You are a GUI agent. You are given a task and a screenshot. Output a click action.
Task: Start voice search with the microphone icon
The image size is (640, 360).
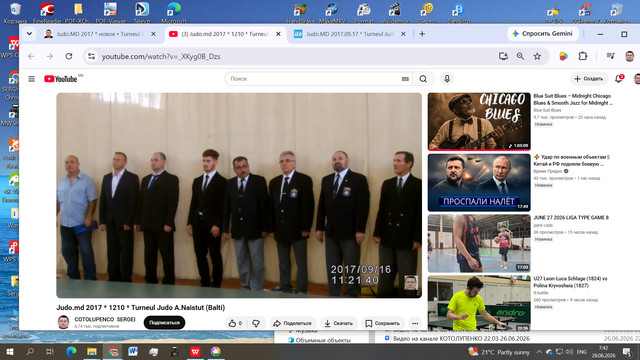pyautogui.click(x=447, y=79)
